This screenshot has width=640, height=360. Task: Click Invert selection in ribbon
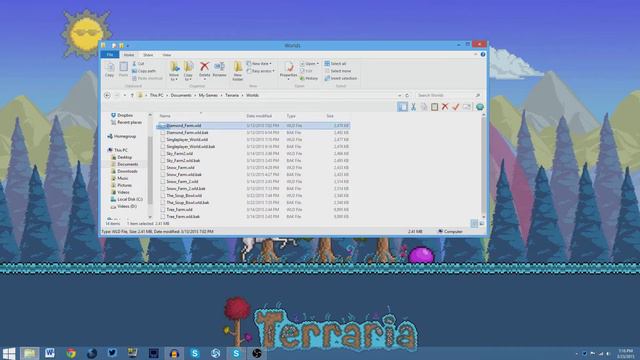(341, 78)
